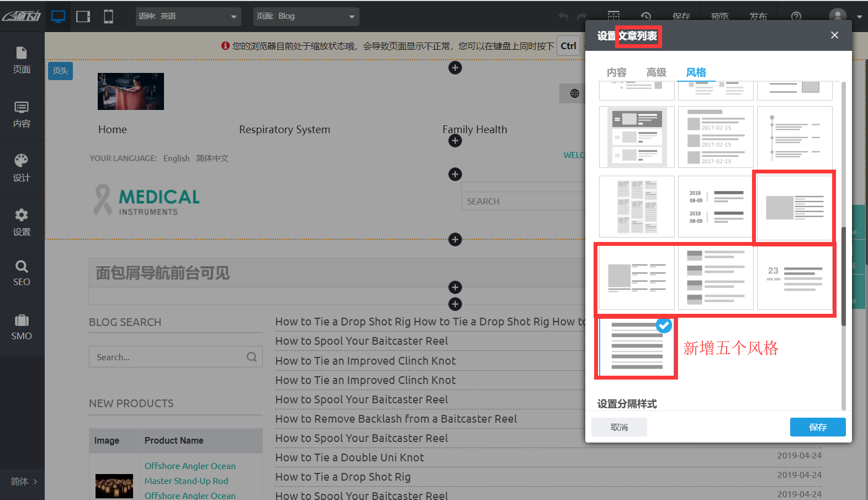Switch to the 内容 tab
This screenshot has width=868, height=500.
616,72
